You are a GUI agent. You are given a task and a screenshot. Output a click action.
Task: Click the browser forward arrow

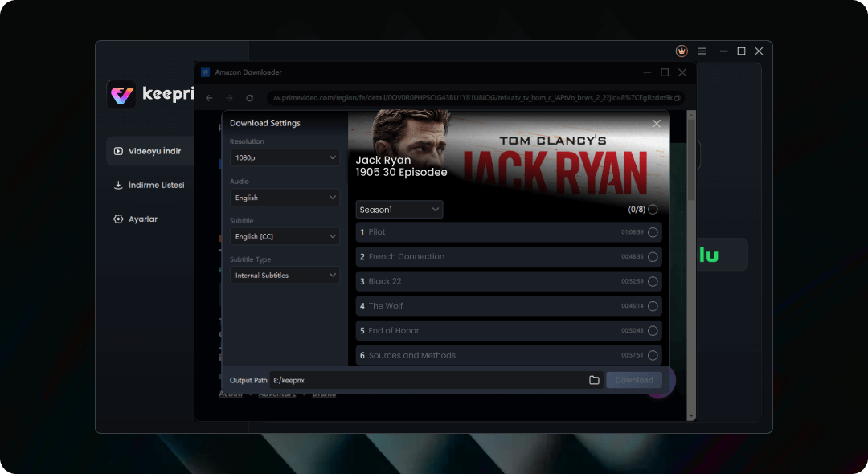229,98
